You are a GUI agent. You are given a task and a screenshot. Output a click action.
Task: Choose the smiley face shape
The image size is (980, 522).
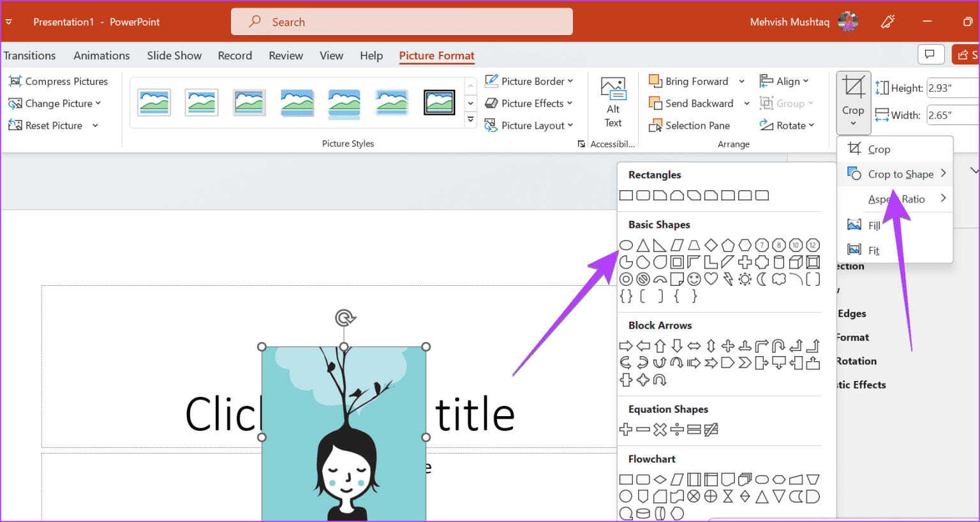pyautogui.click(x=694, y=279)
